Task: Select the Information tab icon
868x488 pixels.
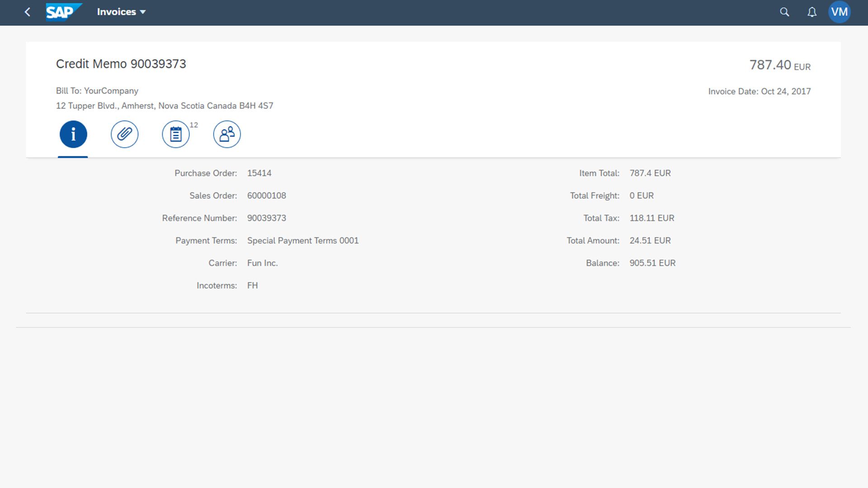Action: click(x=73, y=134)
